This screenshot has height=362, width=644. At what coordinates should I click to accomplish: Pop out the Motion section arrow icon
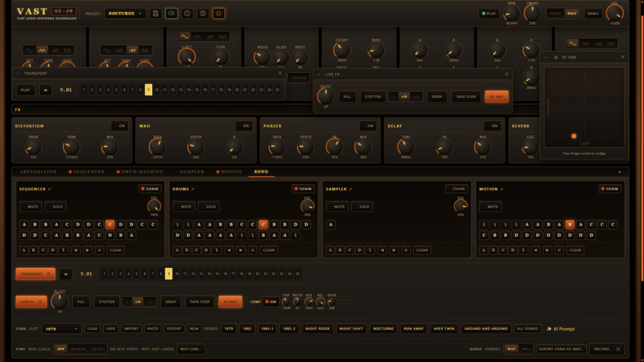501,189
